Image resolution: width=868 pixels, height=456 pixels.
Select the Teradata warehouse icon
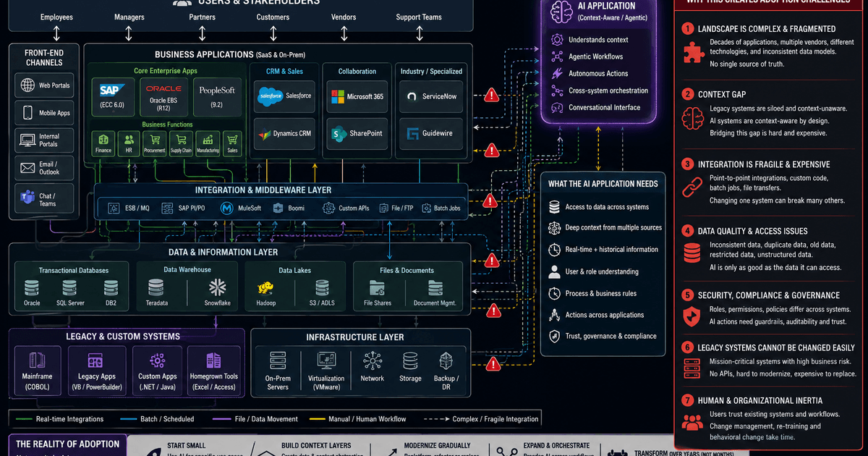pyautogui.click(x=156, y=287)
